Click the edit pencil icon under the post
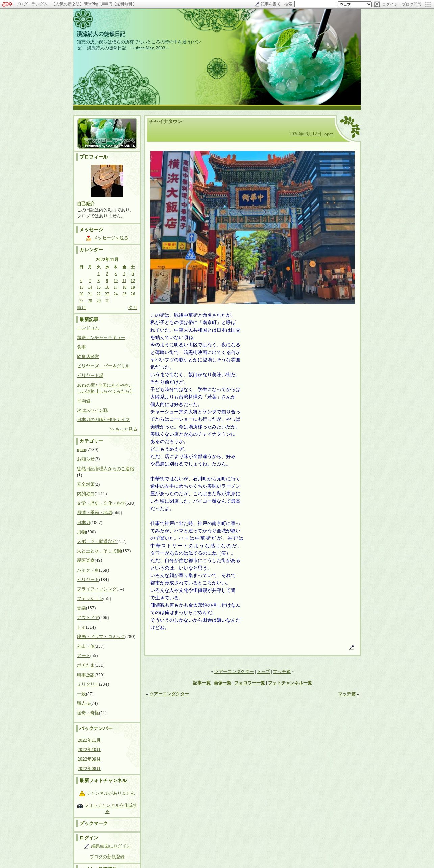The image size is (434, 868). (x=352, y=647)
